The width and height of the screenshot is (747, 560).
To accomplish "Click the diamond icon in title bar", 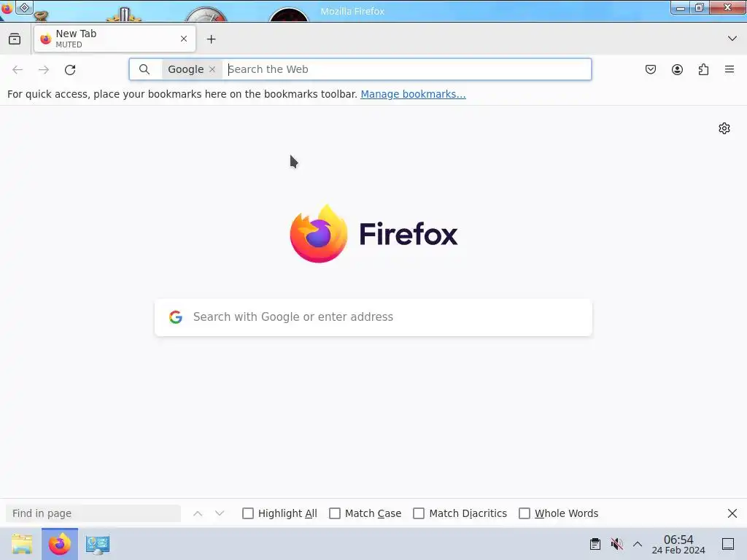I will [x=24, y=7].
